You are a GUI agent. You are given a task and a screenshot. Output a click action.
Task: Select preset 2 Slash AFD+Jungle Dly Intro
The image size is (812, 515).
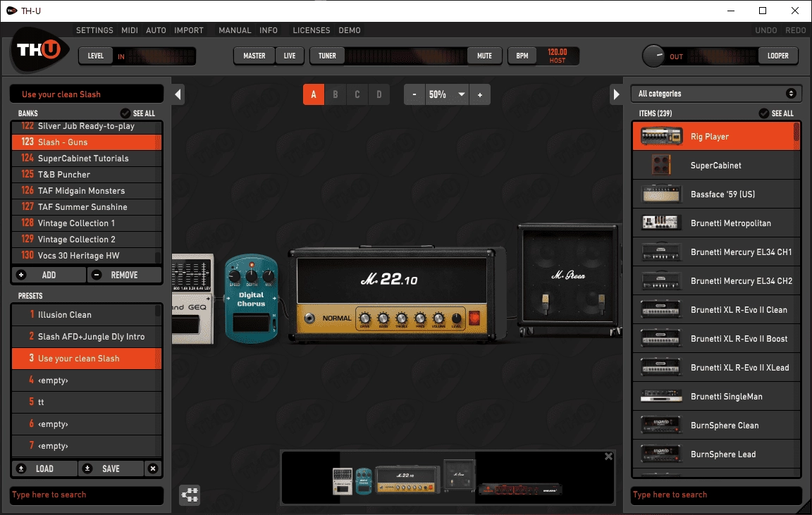(x=87, y=337)
